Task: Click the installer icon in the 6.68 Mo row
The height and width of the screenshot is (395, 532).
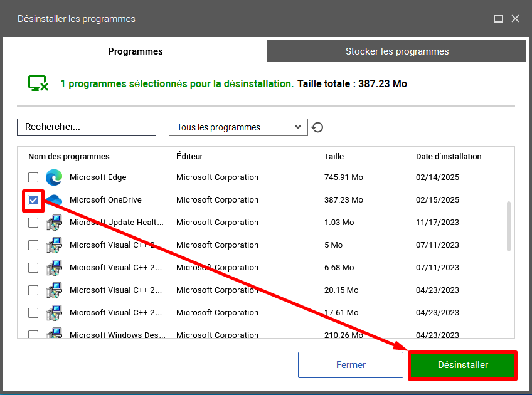Action: click(x=54, y=268)
